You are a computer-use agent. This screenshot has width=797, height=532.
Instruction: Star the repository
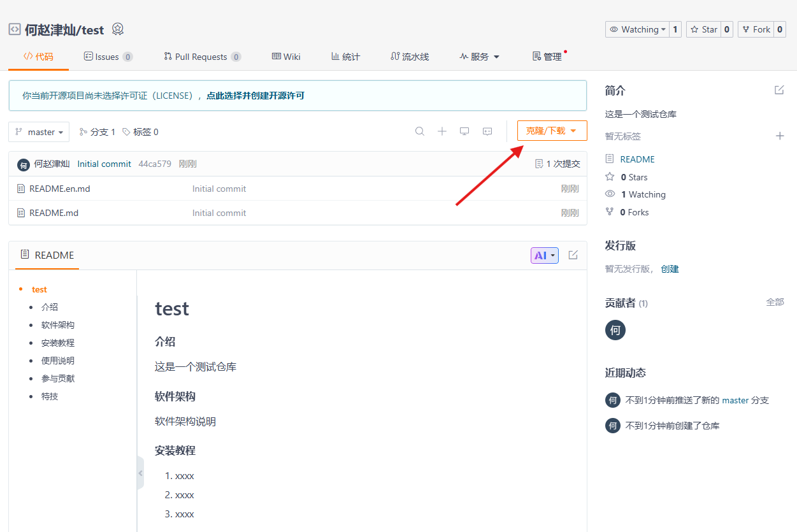703,29
